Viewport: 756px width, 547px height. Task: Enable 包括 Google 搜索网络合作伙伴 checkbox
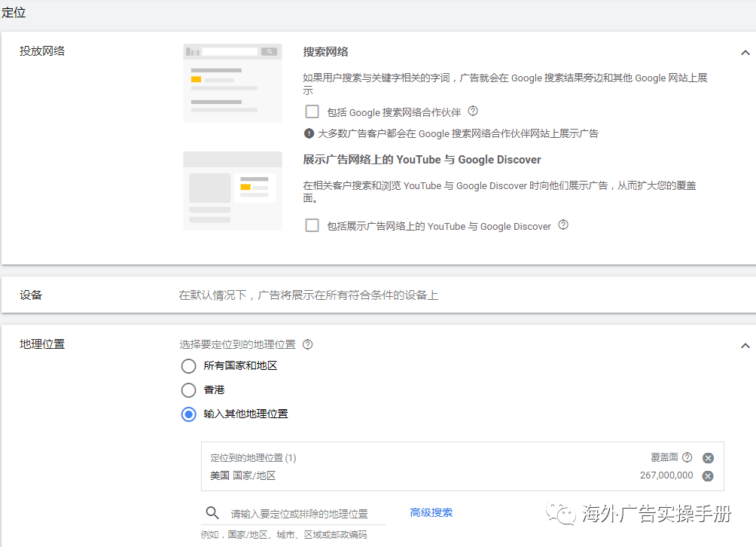tap(312, 112)
